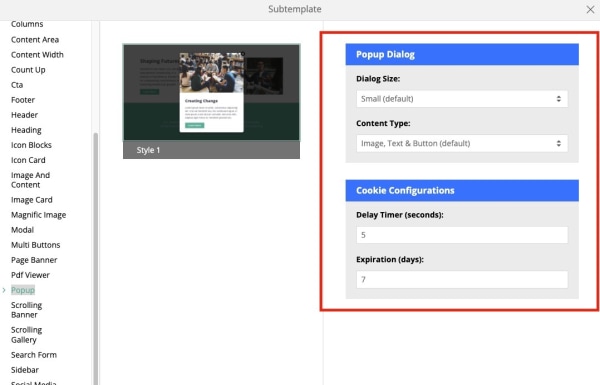The height and width of the screenshot is (385, 600).
Task: Choose Count Up subtemplate
Action: [28, 70]
